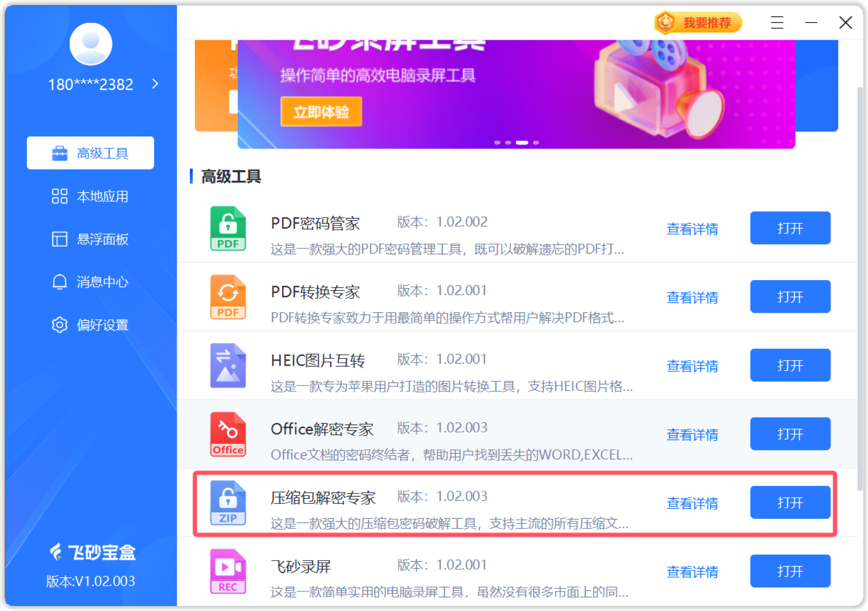View details of 压缩包解密专家
The image size is (868, 611).
692,503
